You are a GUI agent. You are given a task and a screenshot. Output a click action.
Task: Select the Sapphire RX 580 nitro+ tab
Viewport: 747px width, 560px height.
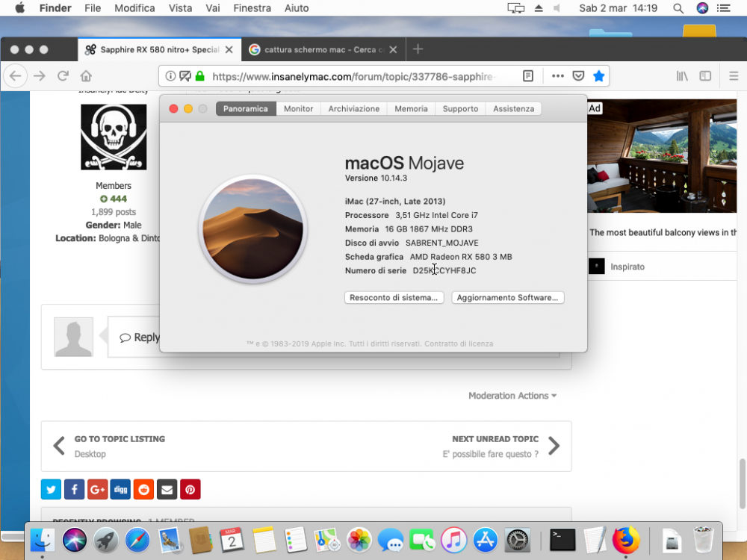click(x=160, y=49)
